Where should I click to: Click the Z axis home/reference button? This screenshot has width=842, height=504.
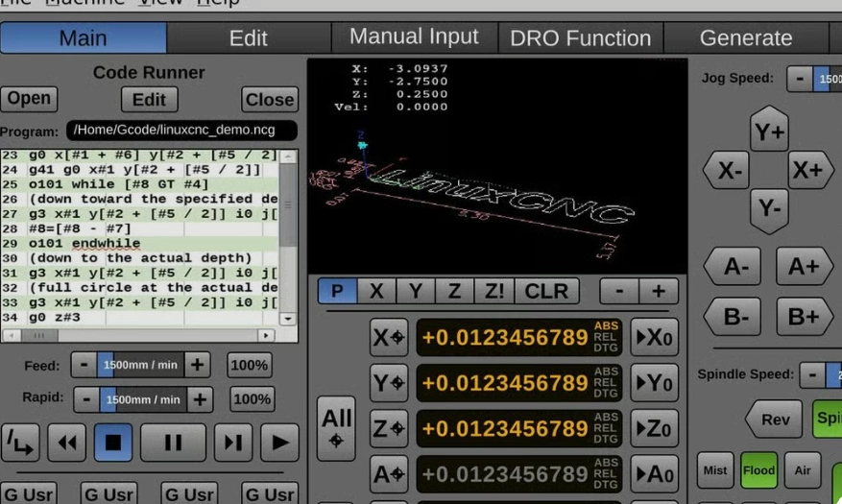(x=389, y=429)
